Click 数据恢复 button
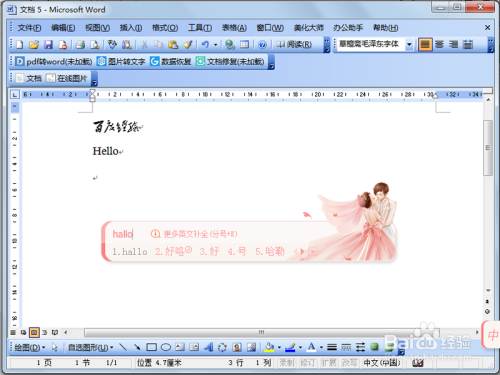The width and height of the screenshot is (500, 375). click(x=171, y=62)
